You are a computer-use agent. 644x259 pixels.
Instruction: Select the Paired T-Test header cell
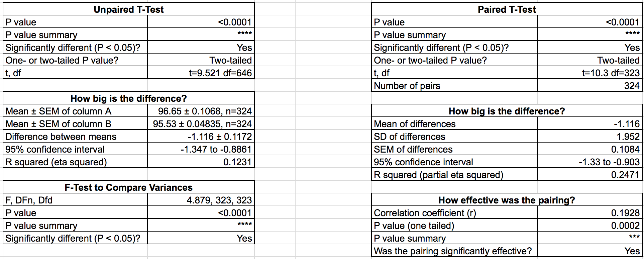tap(507, 9)
